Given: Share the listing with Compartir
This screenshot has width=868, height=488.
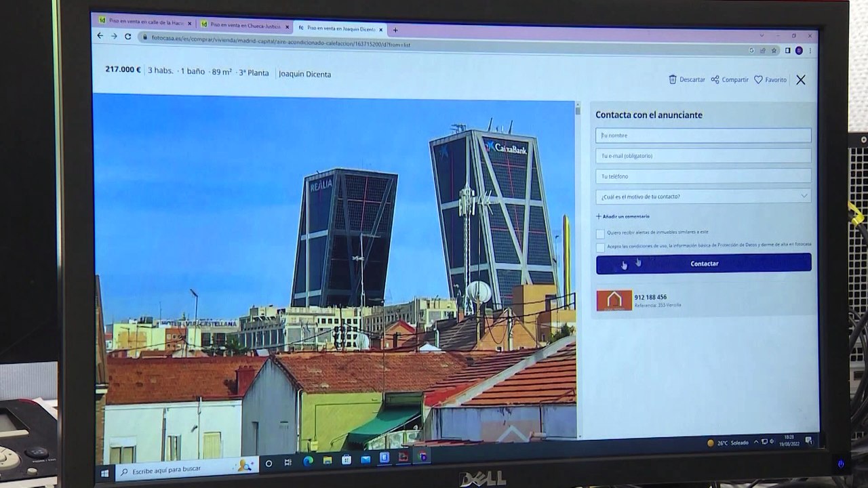Looking at the screenshot, I should point(730,79).
